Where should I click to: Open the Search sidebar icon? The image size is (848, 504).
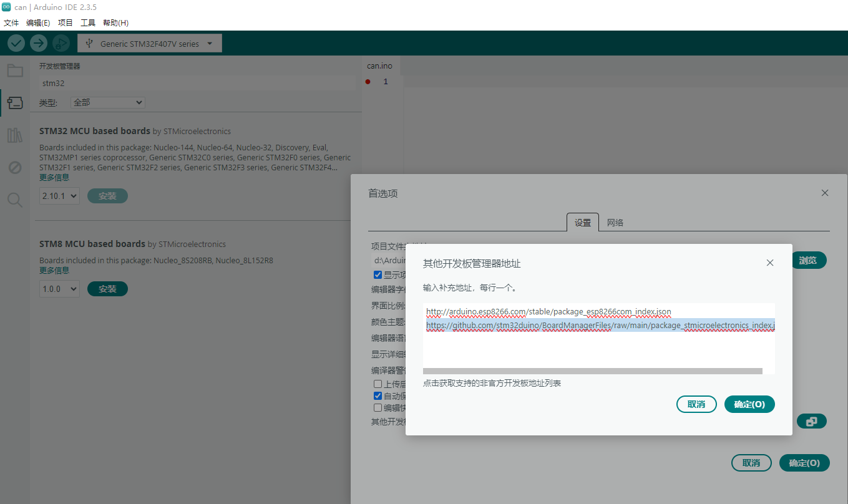[x=15, y=200]
